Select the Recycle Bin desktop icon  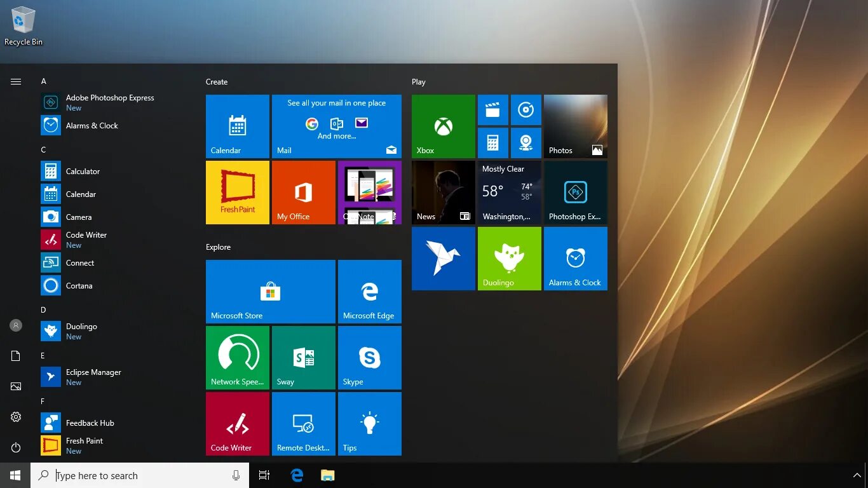point(24,26)
